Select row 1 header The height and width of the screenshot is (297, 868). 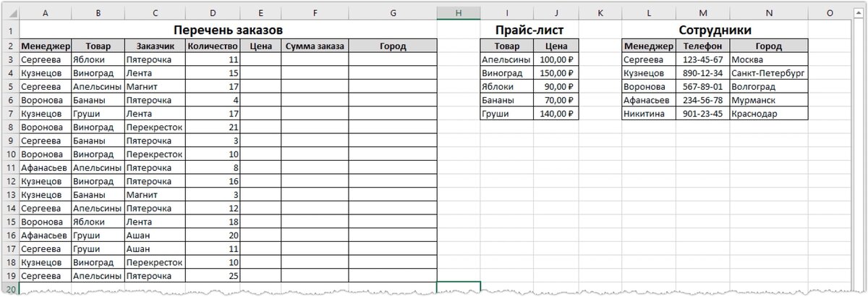pyautogui.click(x=9, y=30)
